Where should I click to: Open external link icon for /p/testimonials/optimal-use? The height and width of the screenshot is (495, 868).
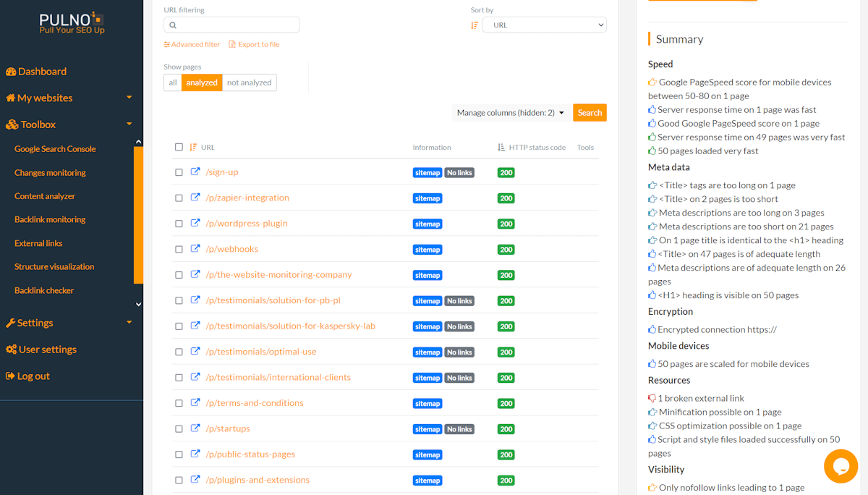coord(195,352)
